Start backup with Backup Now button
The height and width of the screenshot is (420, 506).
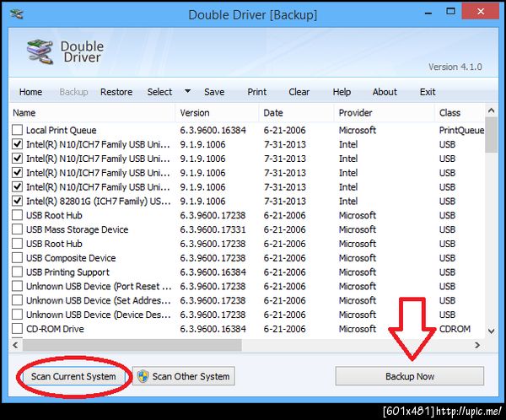[410, 376]
